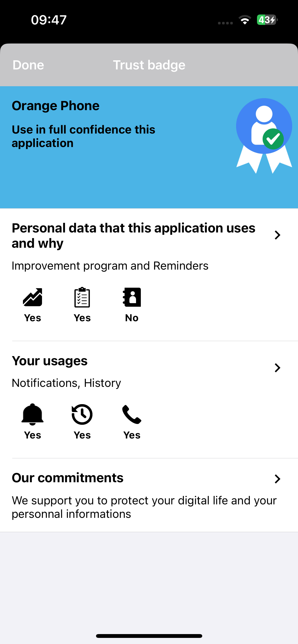The image size is (298, 644).
Task: Open 'Personal data that this application uses' heading
Action: tap(134, 236)
